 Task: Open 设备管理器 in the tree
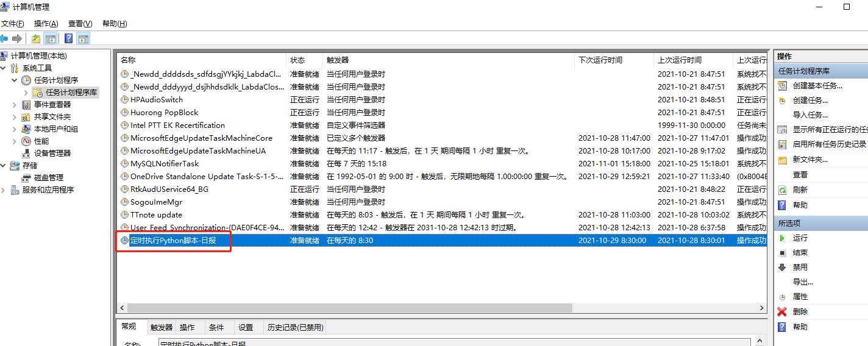coord(52,154)
